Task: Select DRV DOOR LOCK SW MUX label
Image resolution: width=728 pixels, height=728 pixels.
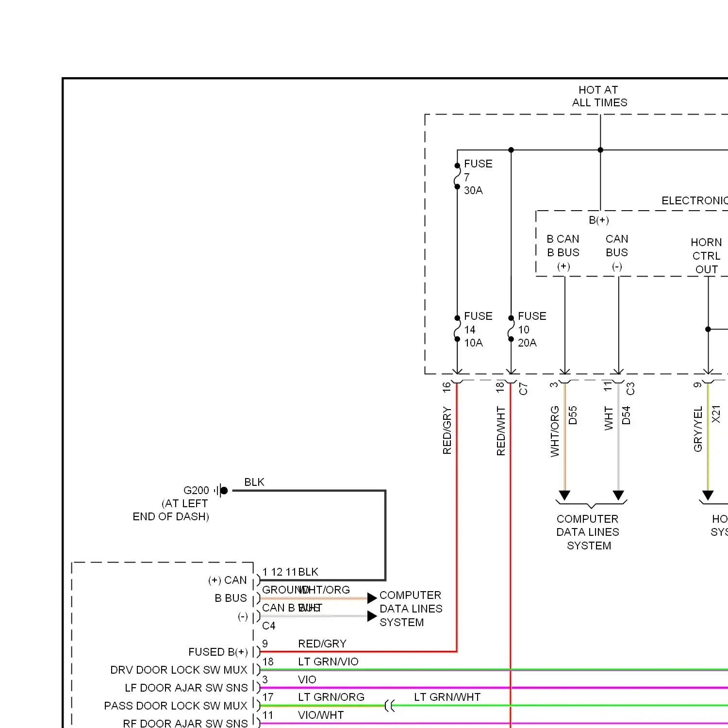Action: 179,670
